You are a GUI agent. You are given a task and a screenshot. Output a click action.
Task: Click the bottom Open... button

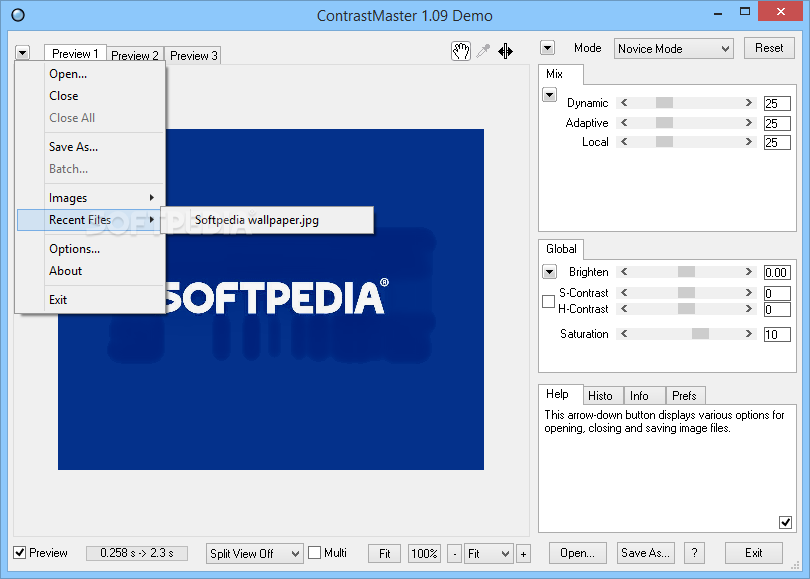pyautogui.click(x=578, y=553)
